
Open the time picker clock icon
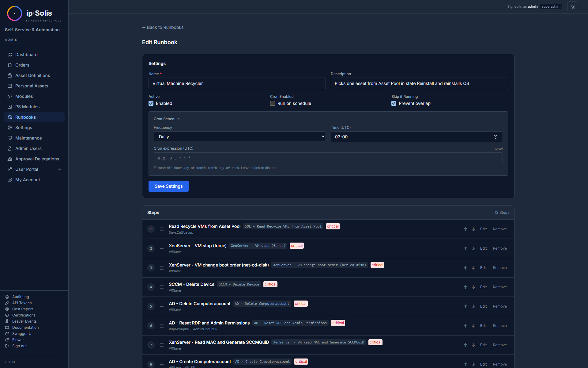495,137
